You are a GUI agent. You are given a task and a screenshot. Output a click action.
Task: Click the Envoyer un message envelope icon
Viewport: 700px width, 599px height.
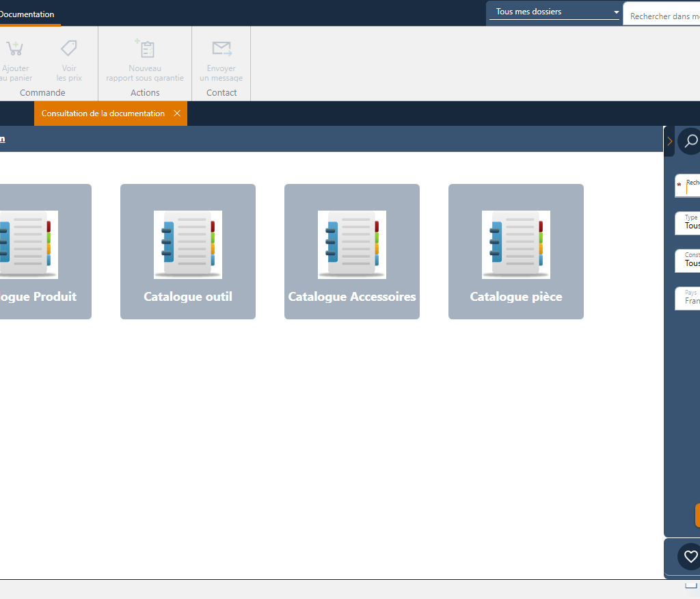[x=221, y=49]
